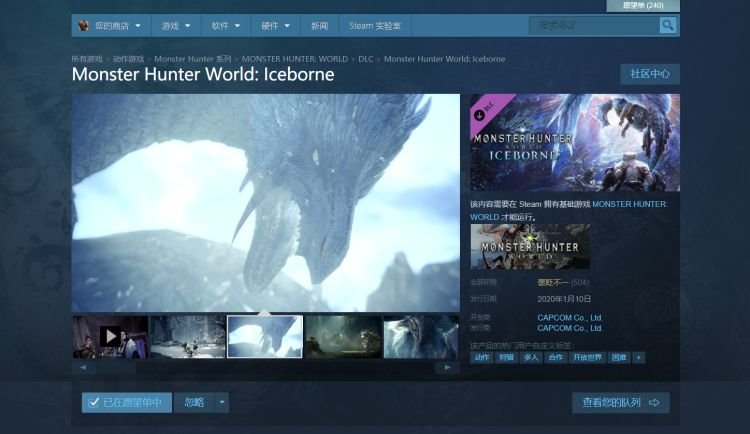The width and height of the screenshot is (750, 434).
Task: Click the 社区中心 button
Action: click(650, 74)
